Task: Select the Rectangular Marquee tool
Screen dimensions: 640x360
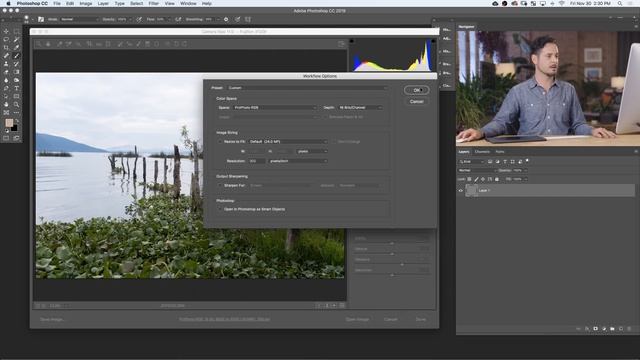Action: click(x=16, y=31)
